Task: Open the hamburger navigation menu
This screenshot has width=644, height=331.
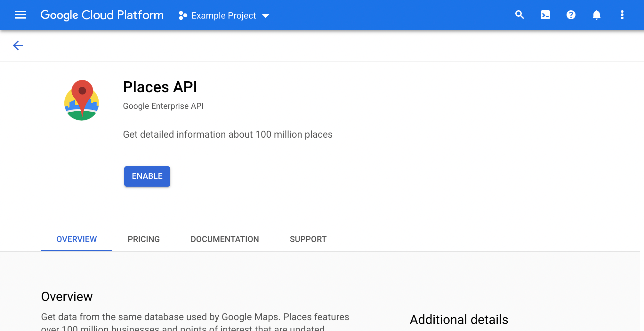Action: coord(20,15)
